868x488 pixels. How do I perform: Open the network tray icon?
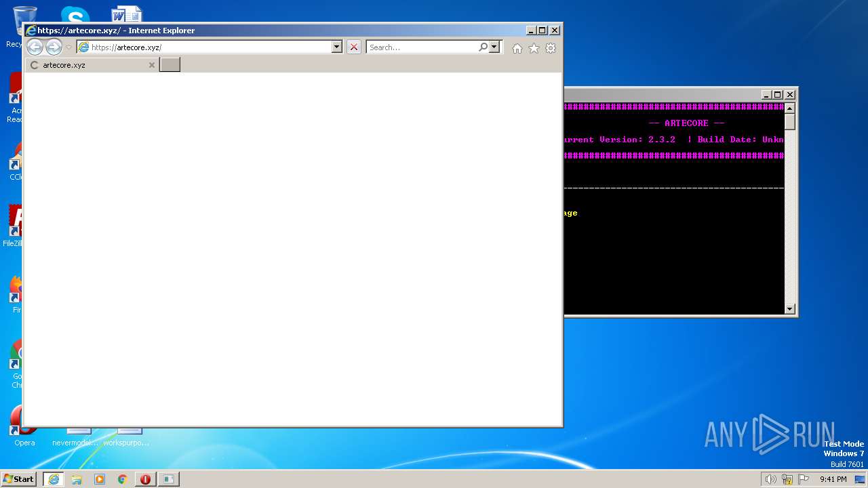pos(787,479)
